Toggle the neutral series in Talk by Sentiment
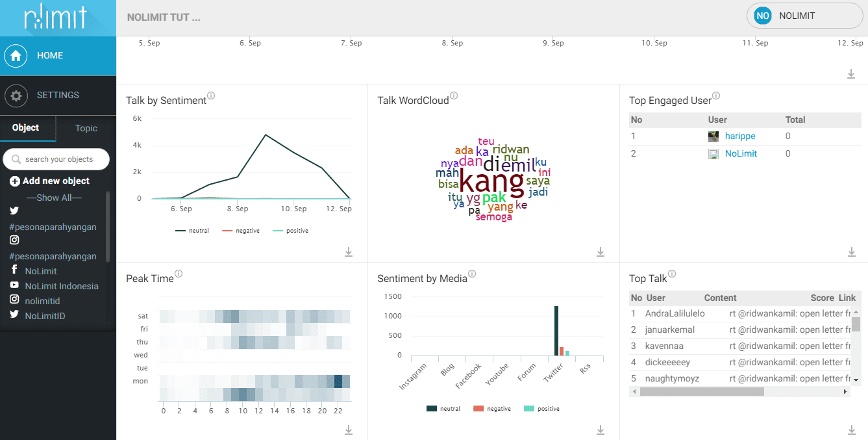This screenshot has width=868, height=440. coord(192,231)
